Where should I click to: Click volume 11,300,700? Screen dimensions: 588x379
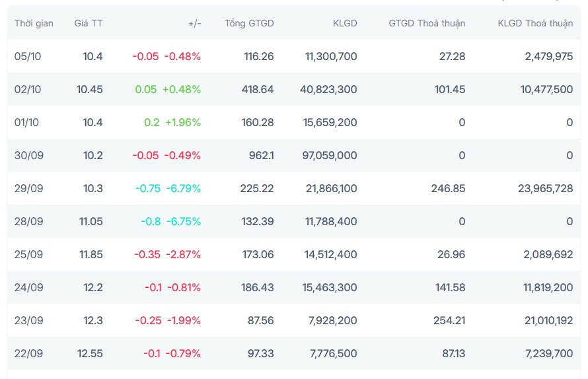[331, 56]
